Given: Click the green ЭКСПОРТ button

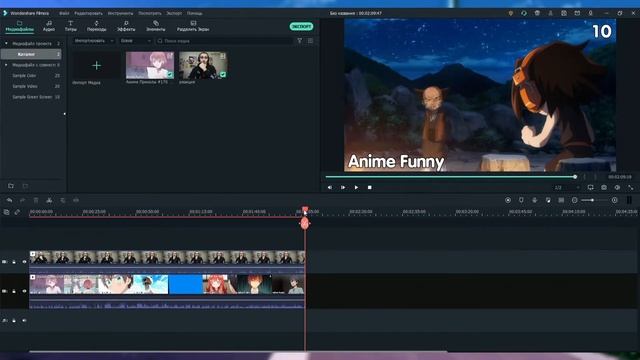Looking at the screenshot, I should tap(301, 27).
